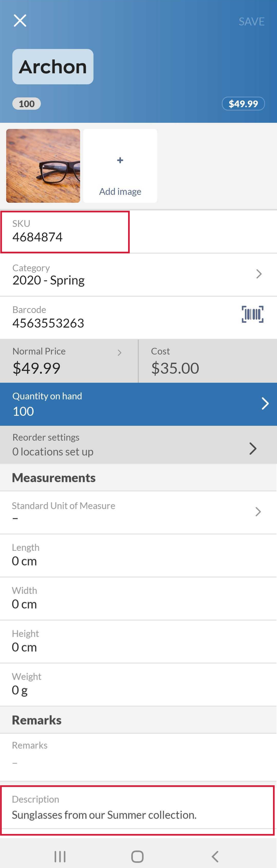Expand the Category 2020 - Spring row

click(138, 275)
